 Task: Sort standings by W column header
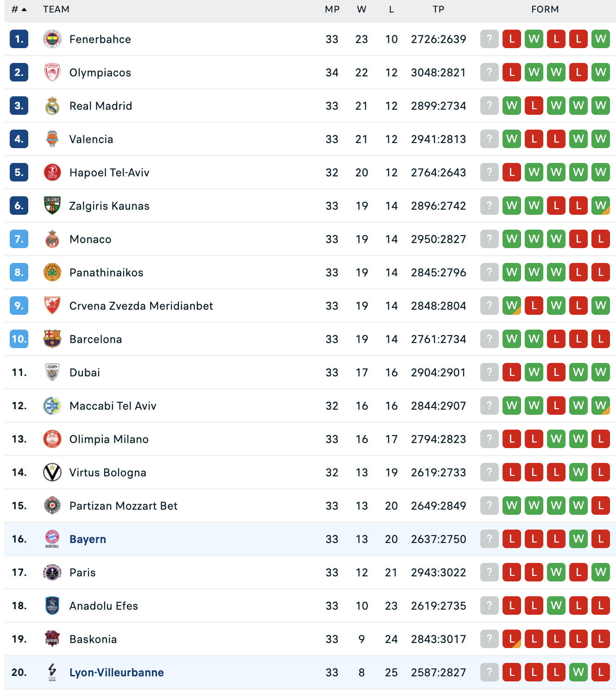tap(362, 9)
